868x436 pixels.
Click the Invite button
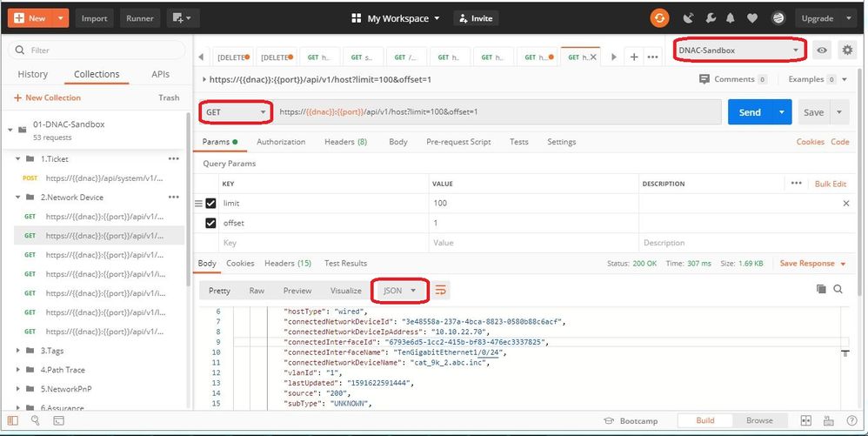476,18
